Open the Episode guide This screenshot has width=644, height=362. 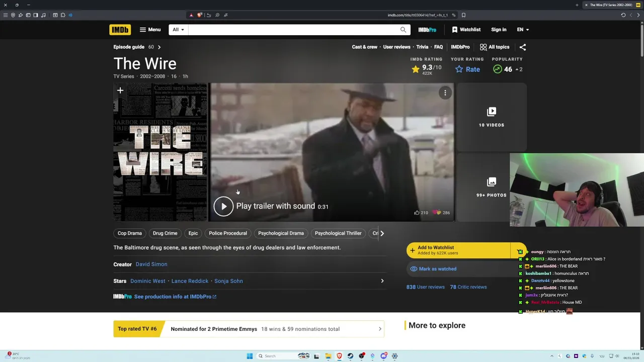point(129,47)
